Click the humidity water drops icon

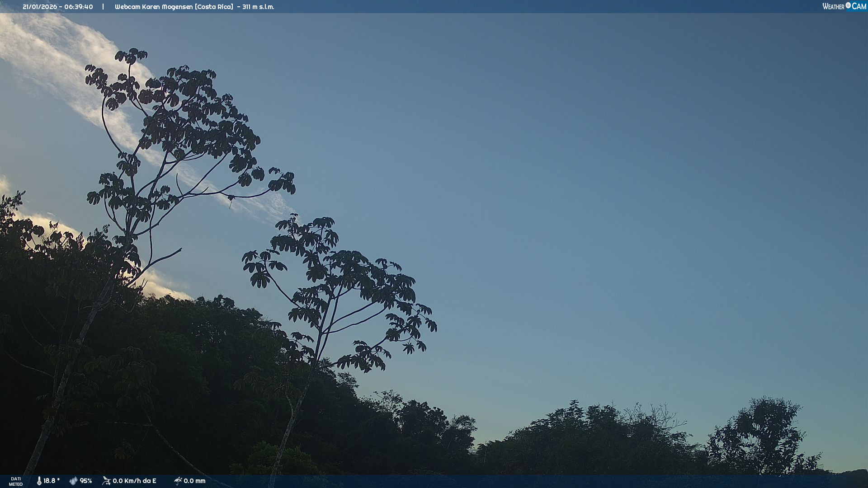coord(73,481)
